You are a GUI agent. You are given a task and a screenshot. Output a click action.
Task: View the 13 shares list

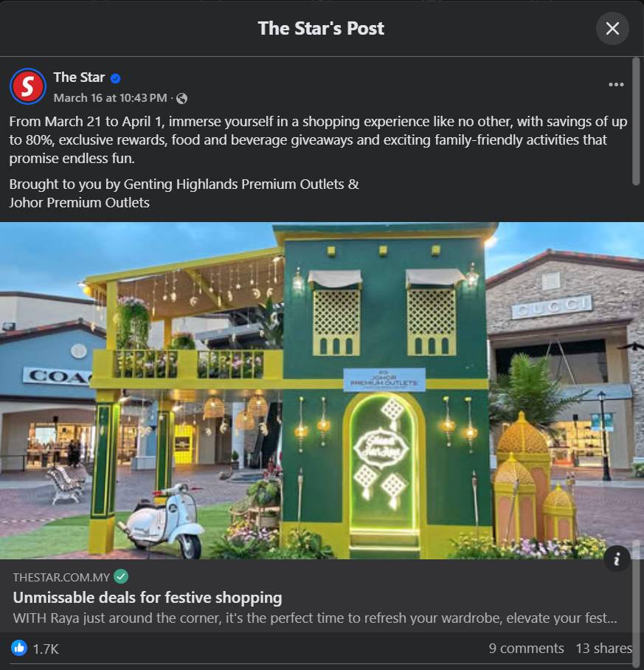[x=603, y=648]
